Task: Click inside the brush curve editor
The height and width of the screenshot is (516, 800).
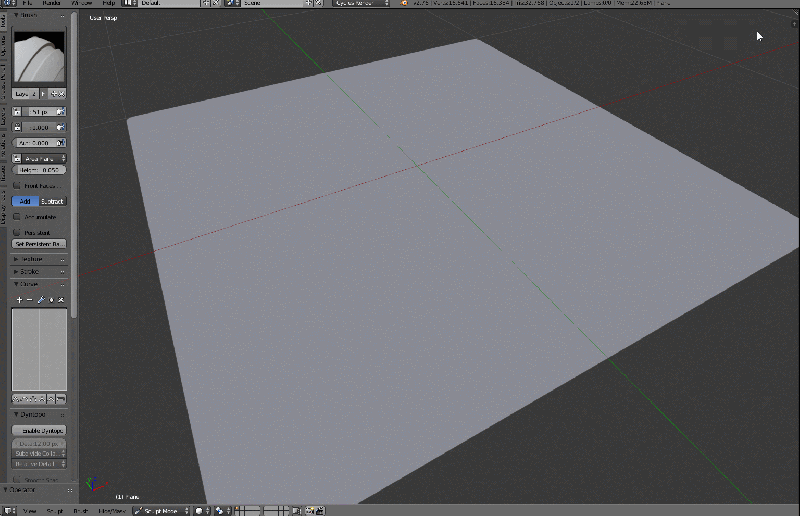Action: point(39,350)
